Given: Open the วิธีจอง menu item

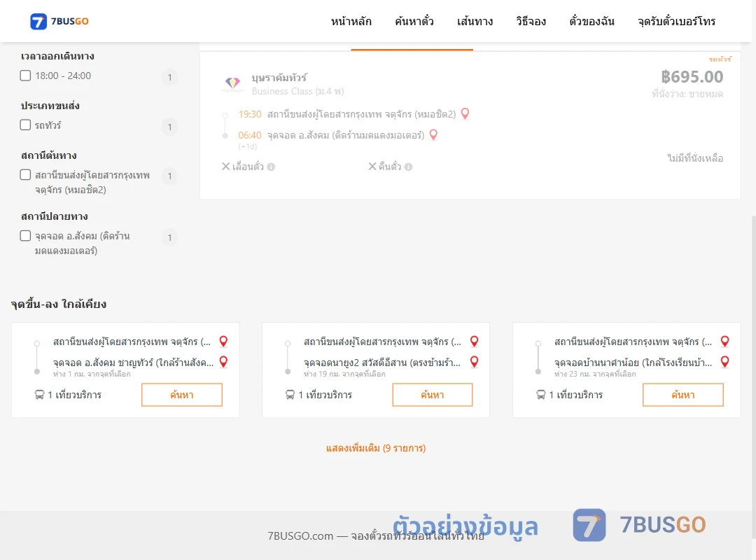Looking at the screenshot, I should pos(531,21).
